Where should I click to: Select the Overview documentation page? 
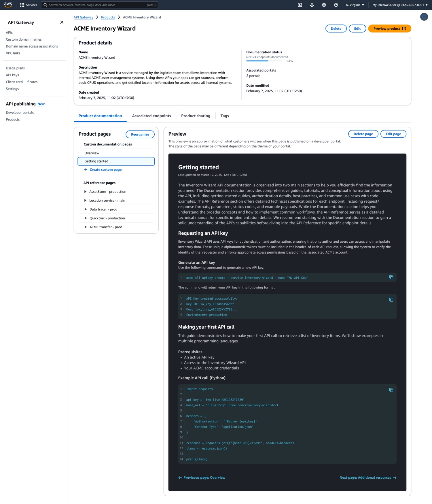coord(116,153)
